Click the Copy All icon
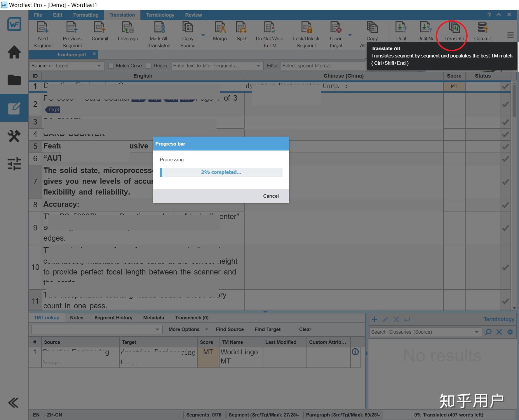Image resolution: width=519 pixels, height=420 pixels. pyautogui.click(x=372, y=27)
